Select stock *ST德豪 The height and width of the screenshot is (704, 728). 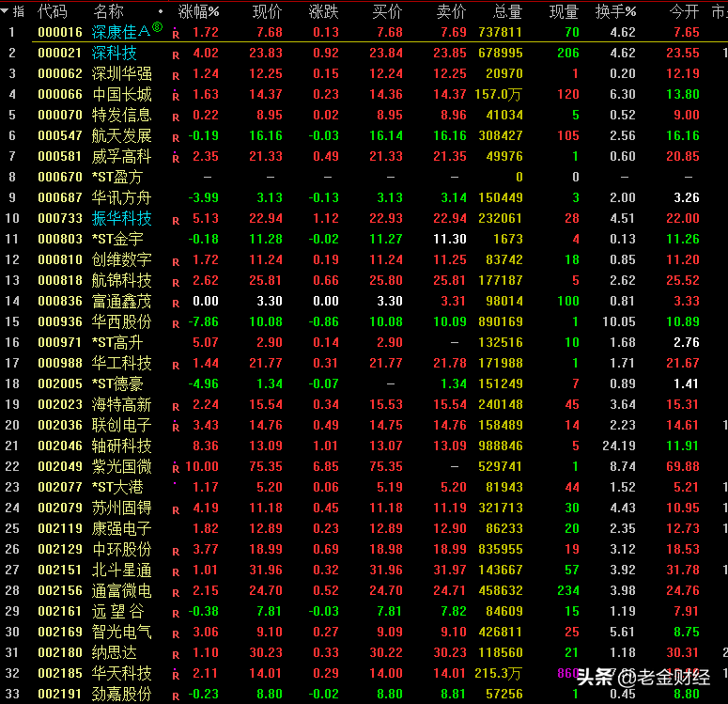point(117,383)
